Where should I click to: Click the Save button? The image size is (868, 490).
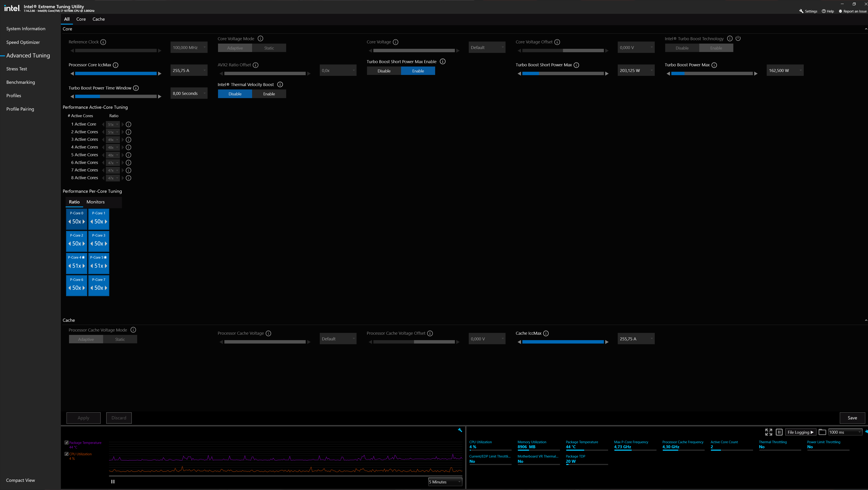click(852, 418)
